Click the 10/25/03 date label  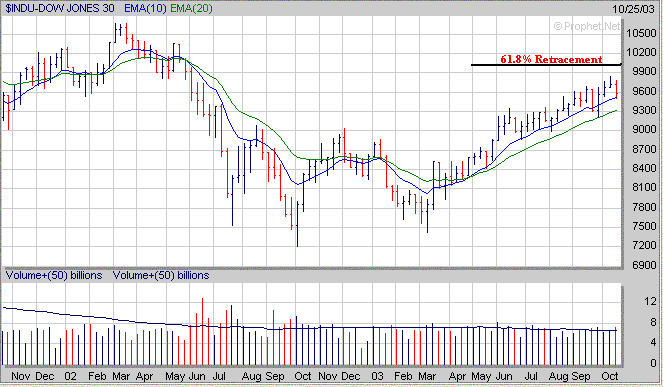point(633,8)
